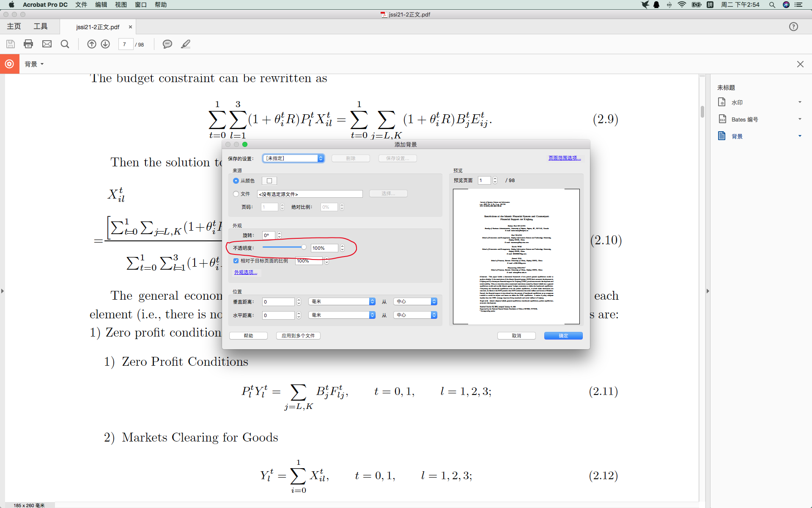The image size is (812, 508).
Task: Expand the 背景 toolbar dropdown
Action: (x=34, y=64)
